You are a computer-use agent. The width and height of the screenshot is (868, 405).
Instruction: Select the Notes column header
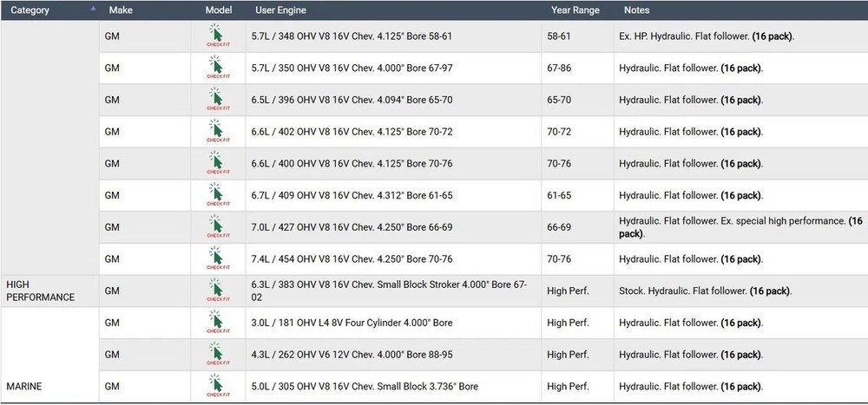(x=636, y=10)
